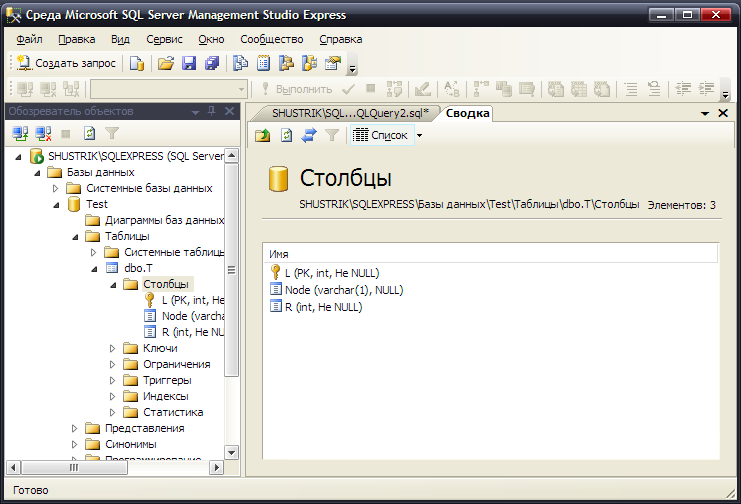Image resolution: width=741 pixels, height=504 pixels.
Task: Click the properties window toolbar icon
Action: (x=333, y=63)
